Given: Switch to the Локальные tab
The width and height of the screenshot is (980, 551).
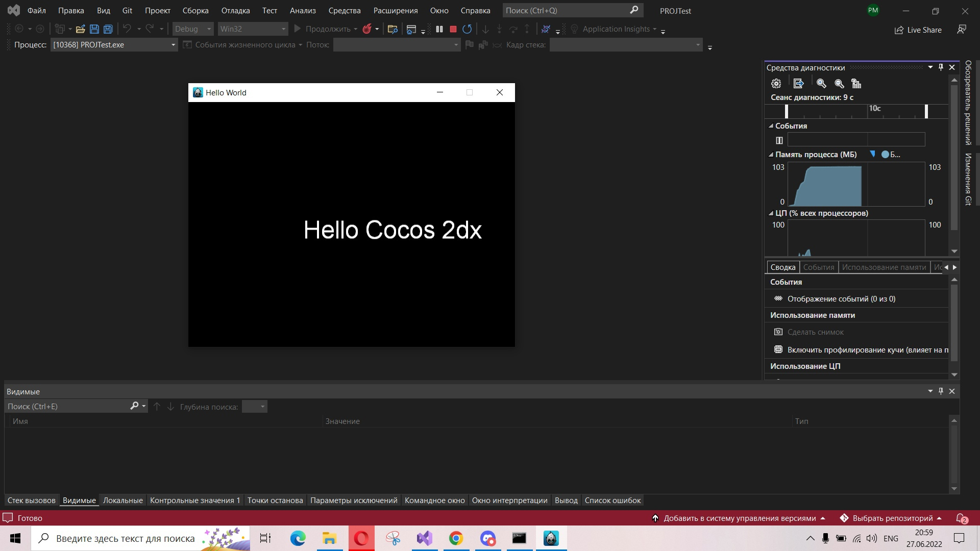Looking at the screenshot, I should click(123, 500).
